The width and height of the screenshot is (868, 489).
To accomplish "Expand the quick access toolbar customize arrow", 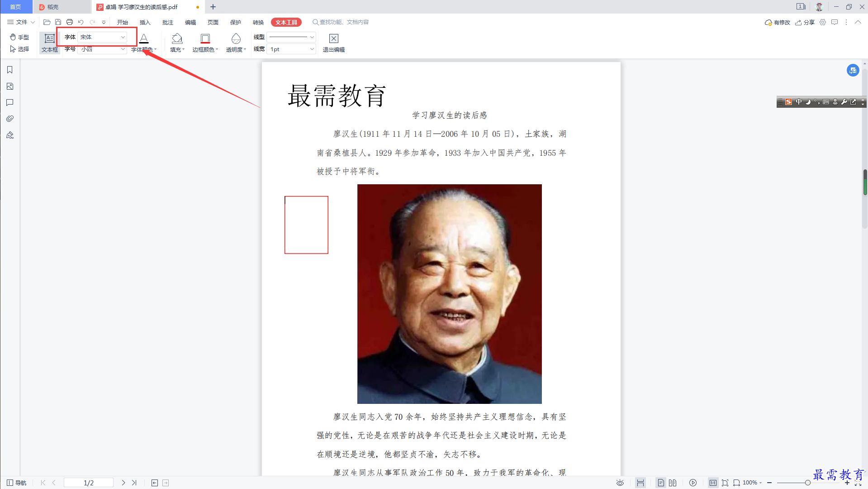I will (x=104, y=22).
